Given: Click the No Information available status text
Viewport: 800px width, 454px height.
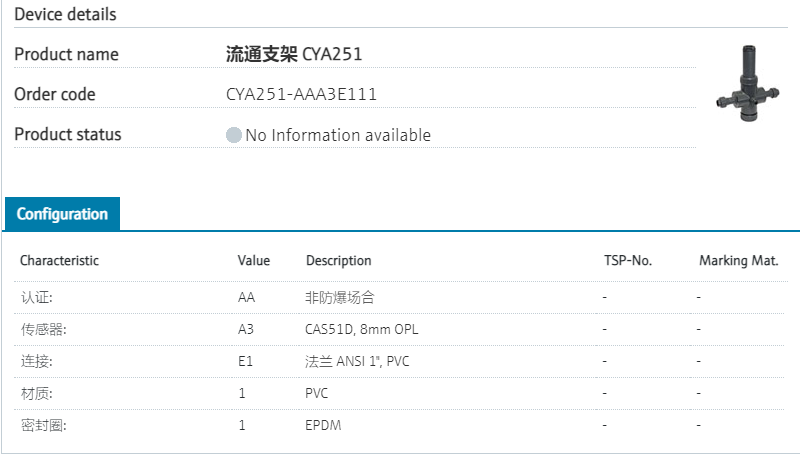Looking at the screenshot, I should [x=338, y=135].
